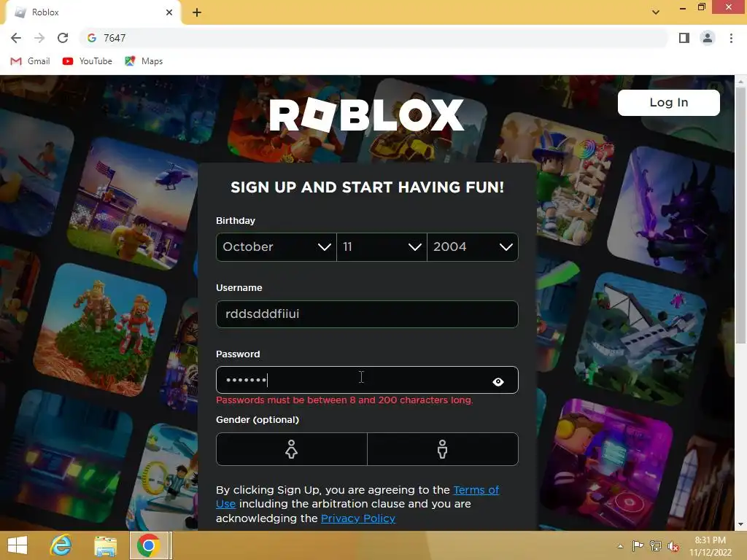Select the male gender option
This screenshot has height=560, width=747.
pyautogui.click(x=443, y=449)
